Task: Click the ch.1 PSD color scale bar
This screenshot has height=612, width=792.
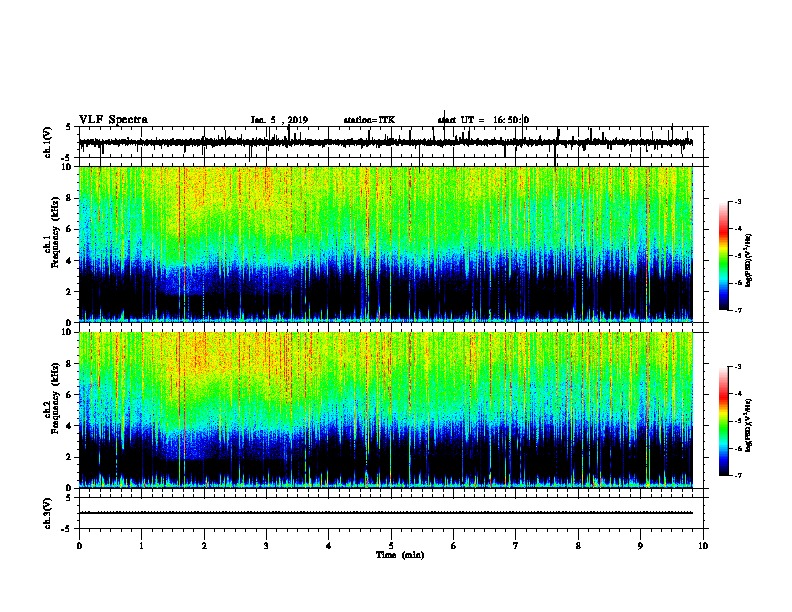Action: pyautogui.click(x=724, y=256)
